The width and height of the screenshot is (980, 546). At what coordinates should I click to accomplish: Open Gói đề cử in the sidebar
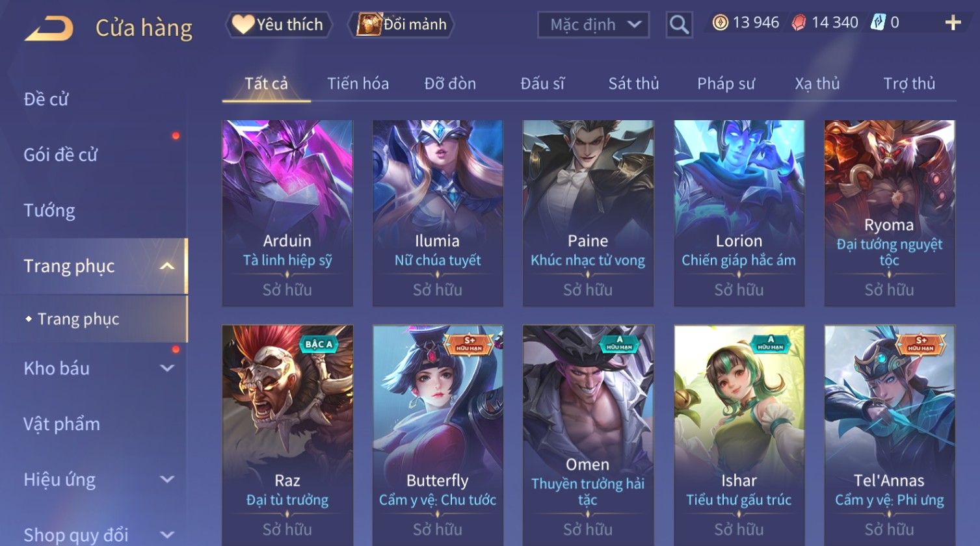[x=60, y=155]
